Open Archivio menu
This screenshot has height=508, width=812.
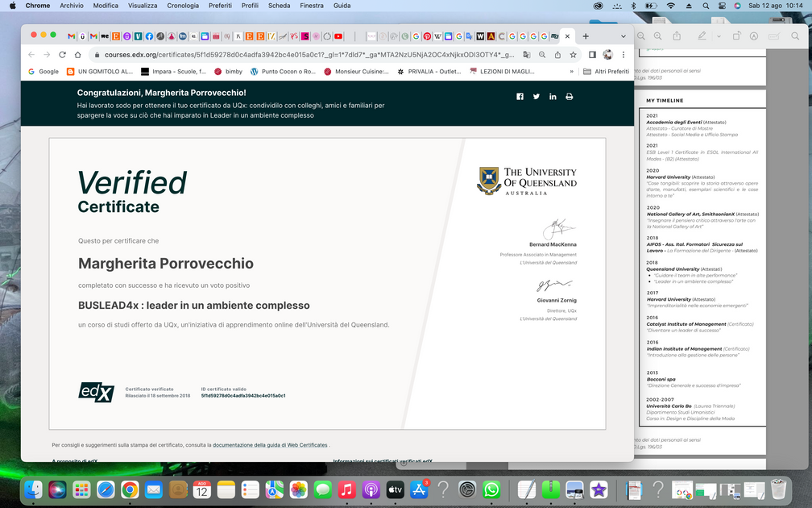pos(72,6)
